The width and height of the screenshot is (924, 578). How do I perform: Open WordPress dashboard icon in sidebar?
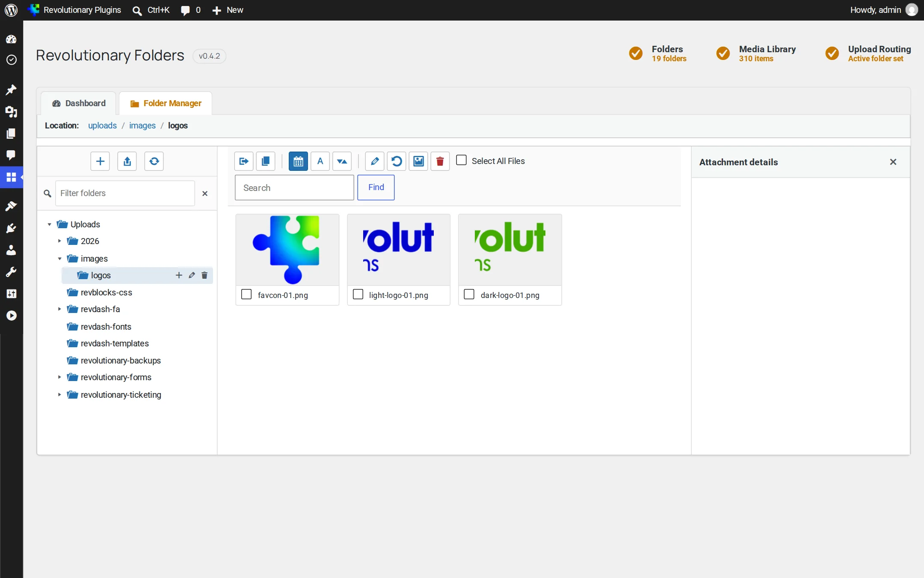pyautogui.click(x=12, y=39)
